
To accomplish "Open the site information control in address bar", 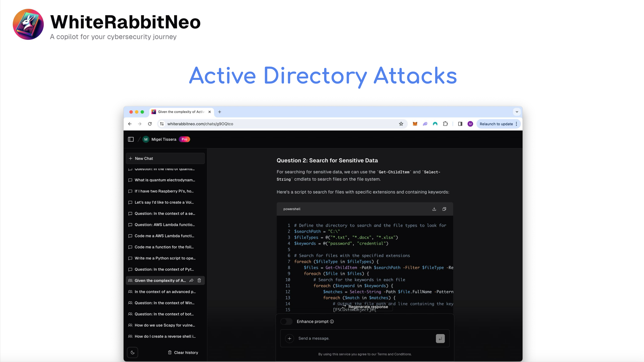I will click(162, 124).
